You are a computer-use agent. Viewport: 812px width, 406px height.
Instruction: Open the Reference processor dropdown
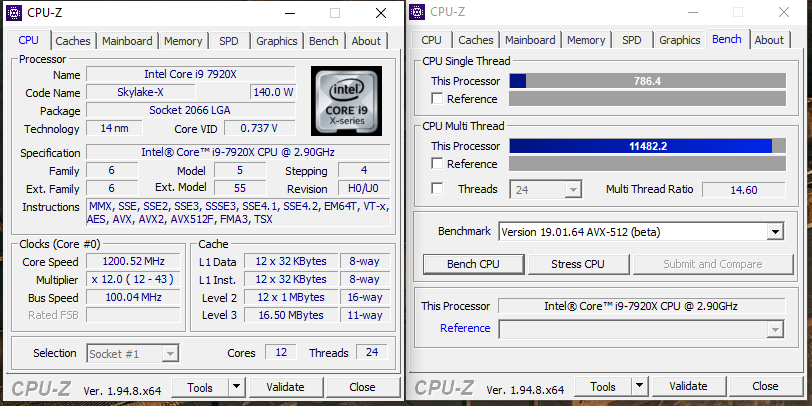click(x=641, y=329)
